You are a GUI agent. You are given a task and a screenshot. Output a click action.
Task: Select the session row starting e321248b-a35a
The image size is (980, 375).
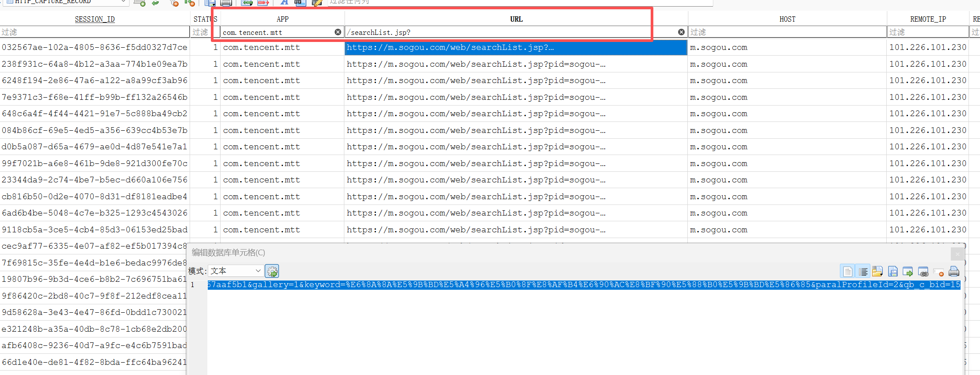click(x=94, y=329)
